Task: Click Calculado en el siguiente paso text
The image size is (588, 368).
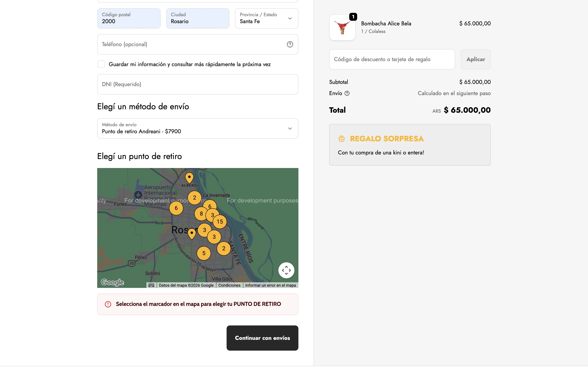Action: click(x=454, y=93)
